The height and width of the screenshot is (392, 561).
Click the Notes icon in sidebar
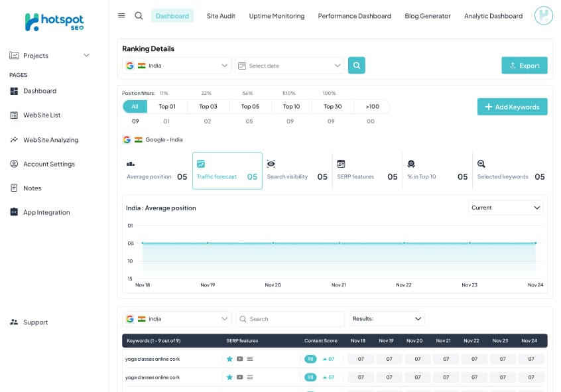pos(14,188)
